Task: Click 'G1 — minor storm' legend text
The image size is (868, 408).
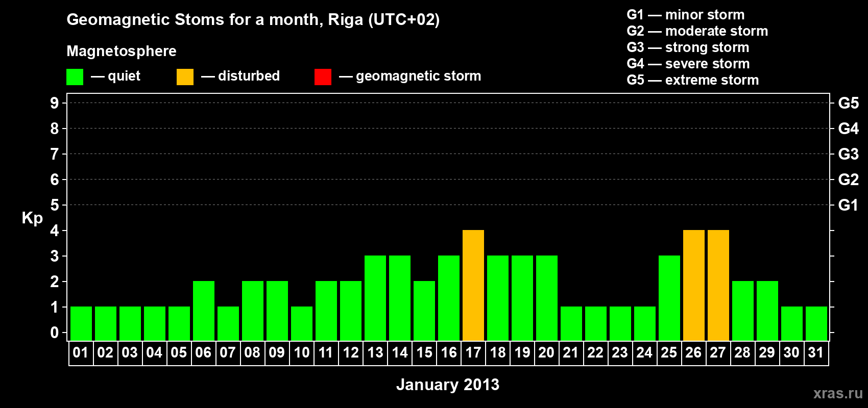Action: [686, 15]
